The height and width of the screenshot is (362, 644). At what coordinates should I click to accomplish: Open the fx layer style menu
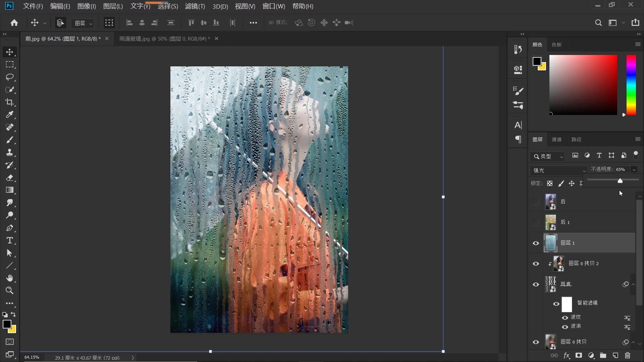(567, 355)
